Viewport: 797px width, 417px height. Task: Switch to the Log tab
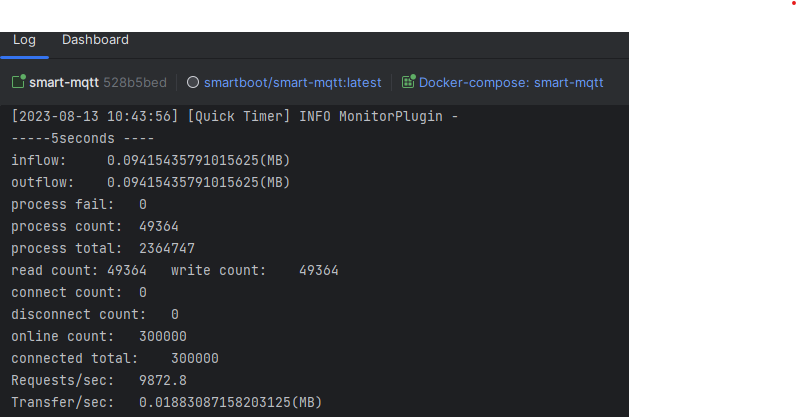[x=24, y=40]
